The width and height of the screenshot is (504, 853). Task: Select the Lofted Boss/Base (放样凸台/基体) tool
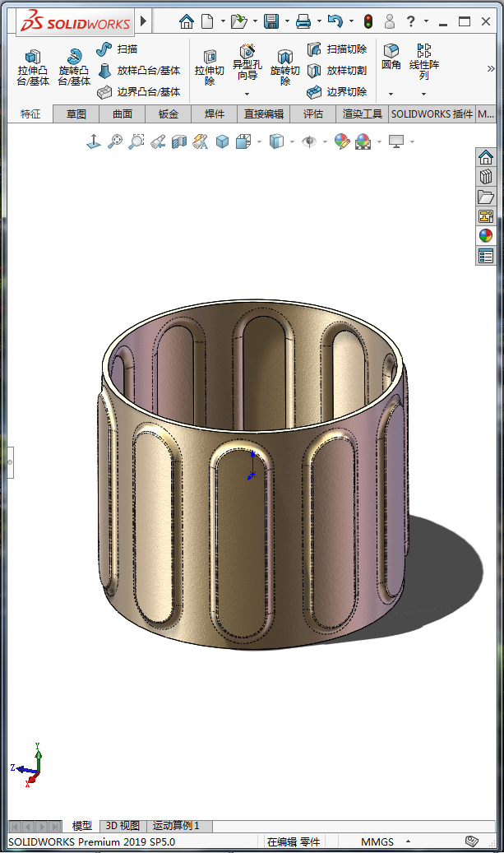pyautogui.click(x=139, y=70)
